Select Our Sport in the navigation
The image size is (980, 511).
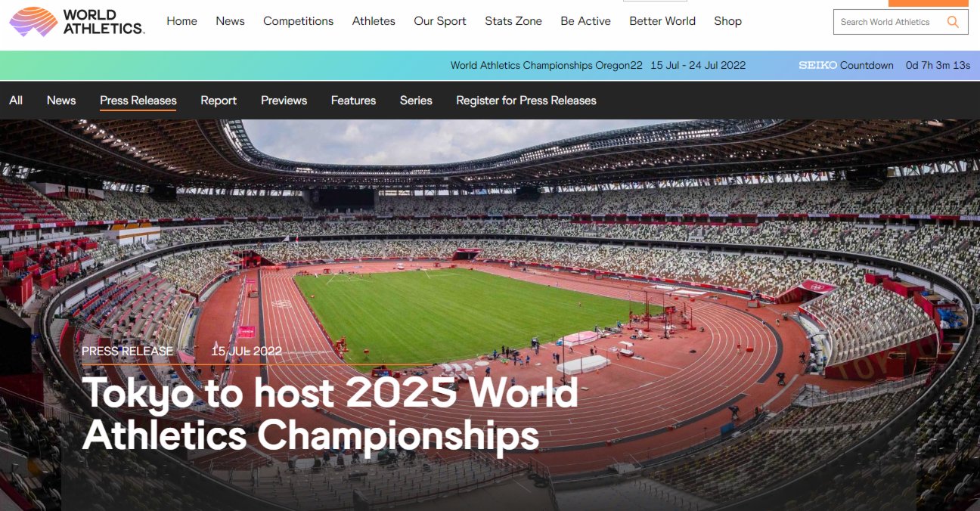440,21
